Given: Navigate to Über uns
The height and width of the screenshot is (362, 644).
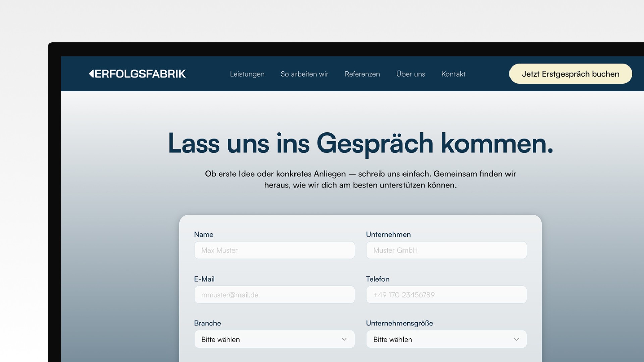Looking at the screenshot, I should coord(411,74).
